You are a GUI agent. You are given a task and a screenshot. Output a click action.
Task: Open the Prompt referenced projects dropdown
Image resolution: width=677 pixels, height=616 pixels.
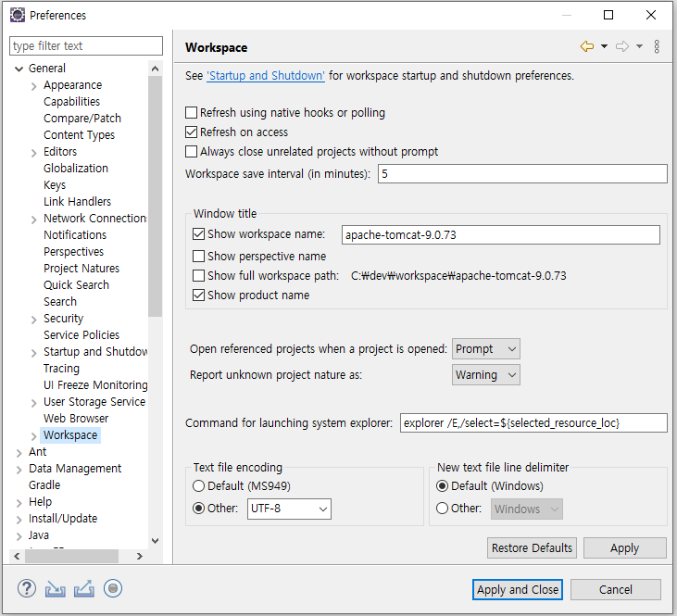click(x=485, y=348)
